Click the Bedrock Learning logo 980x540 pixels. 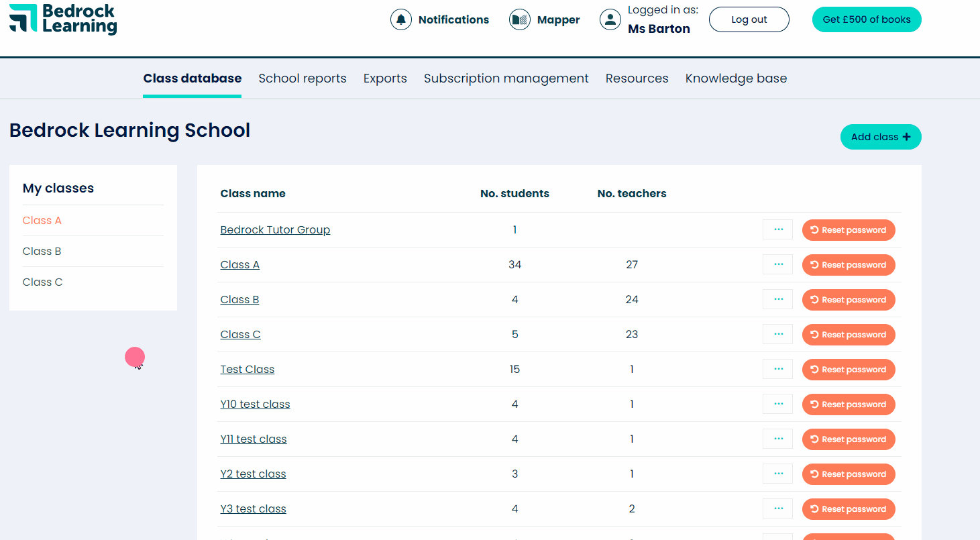pyautogui.click(x=62, y=20)
